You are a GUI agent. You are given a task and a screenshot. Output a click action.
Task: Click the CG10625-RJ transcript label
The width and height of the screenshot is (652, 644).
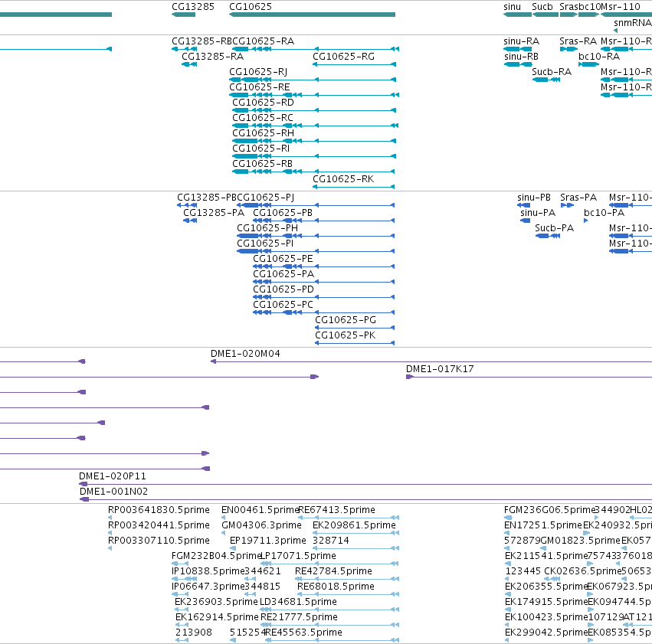[x=258, y=72]
